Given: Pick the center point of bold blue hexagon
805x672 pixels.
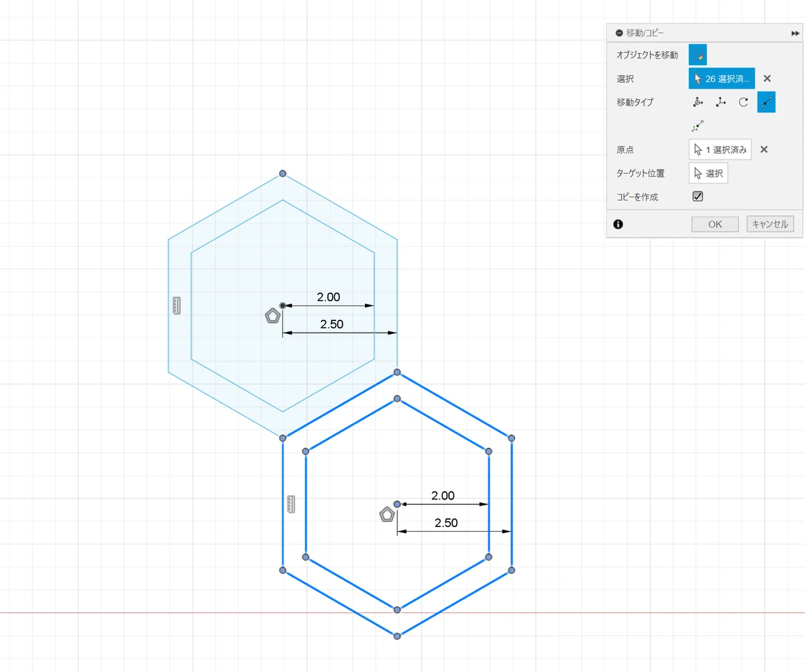Looking at the screenshot, I should coord(397,504).
